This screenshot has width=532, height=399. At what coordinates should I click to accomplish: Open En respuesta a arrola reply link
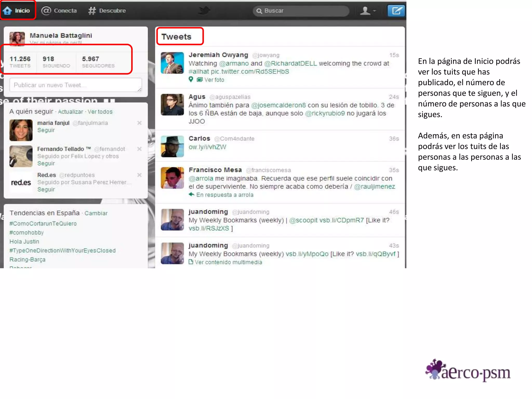[224, 195]
